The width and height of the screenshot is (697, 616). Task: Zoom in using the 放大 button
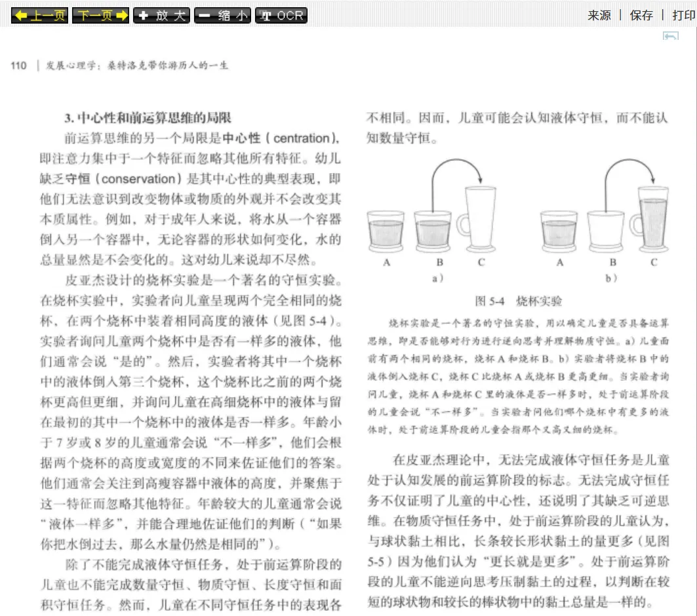pyautogui.click(x=161, y=16)
